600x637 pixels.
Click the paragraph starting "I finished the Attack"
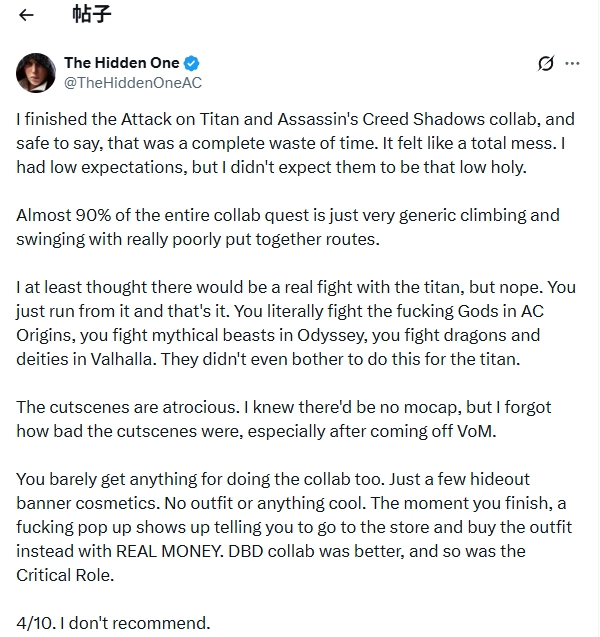click(290, 143)
